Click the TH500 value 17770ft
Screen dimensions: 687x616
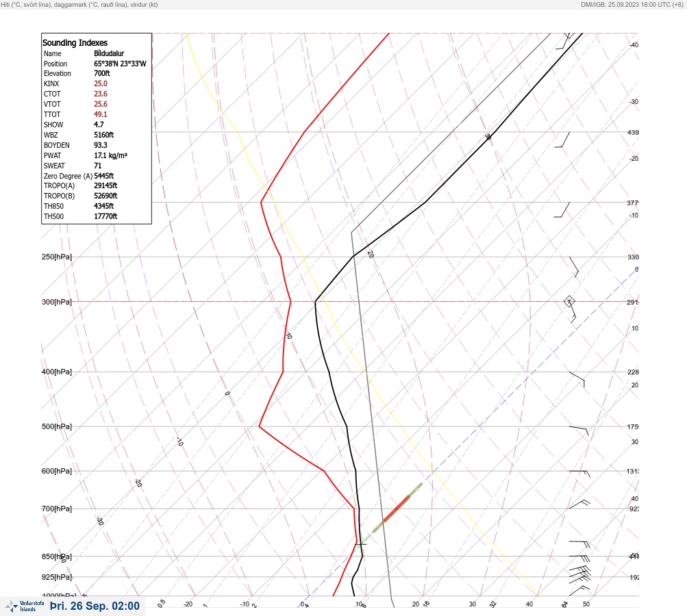pyautogui.click(x=105, y=216)
